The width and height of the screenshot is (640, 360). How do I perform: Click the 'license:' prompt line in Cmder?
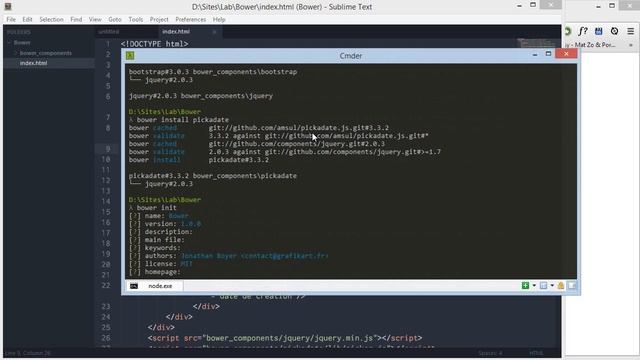[x=160, y=264]
